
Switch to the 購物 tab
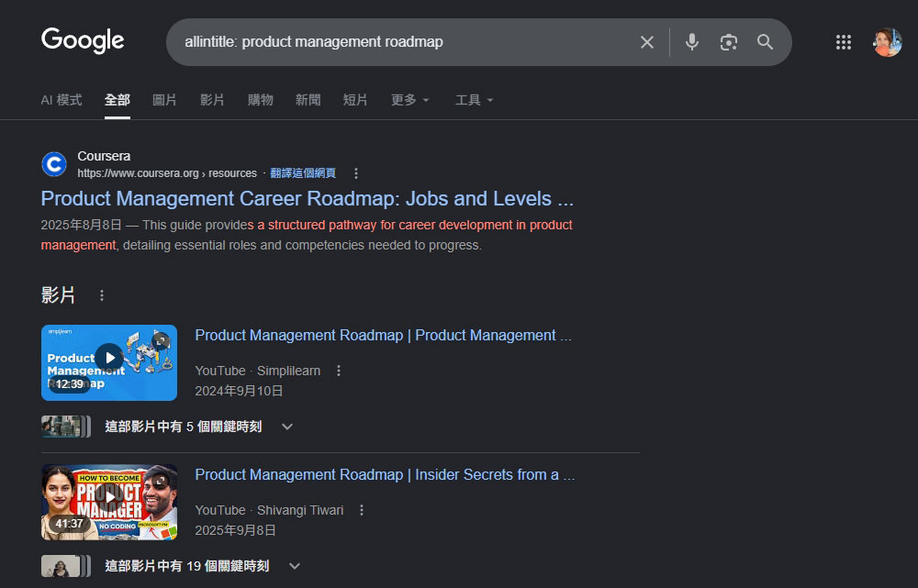(x=260, y=100)
